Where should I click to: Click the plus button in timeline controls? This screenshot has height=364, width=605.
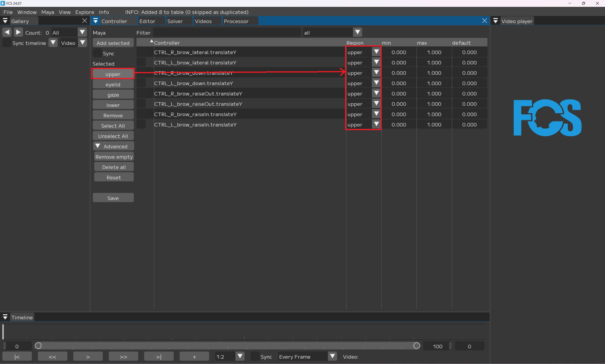(x=194, y=357)
